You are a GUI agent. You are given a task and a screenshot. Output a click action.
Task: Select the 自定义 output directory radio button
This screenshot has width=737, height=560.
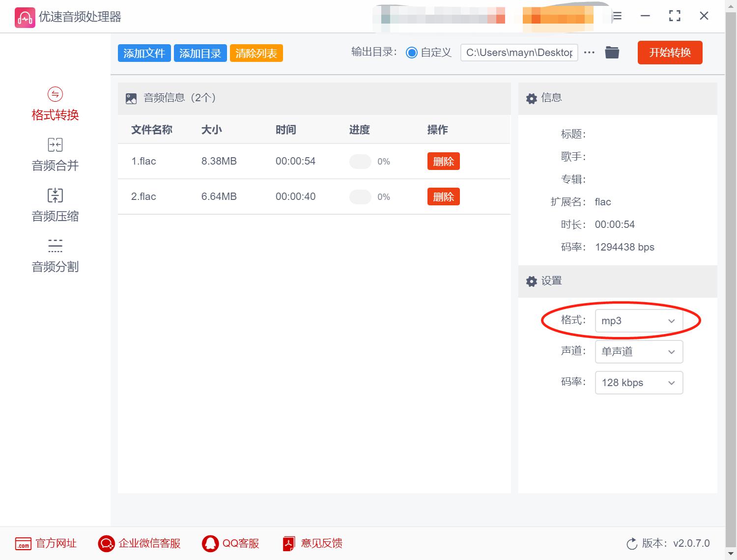(x=412, y=53)
